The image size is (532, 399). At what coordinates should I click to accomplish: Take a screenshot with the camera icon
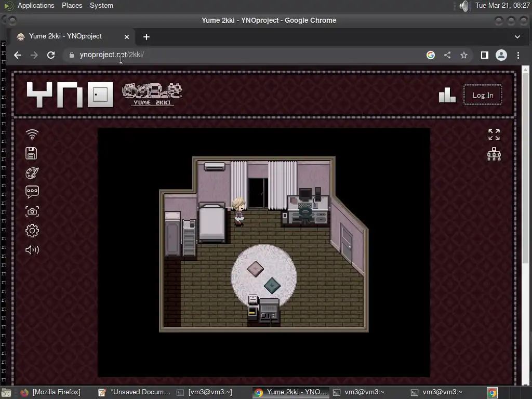point(32,211)
